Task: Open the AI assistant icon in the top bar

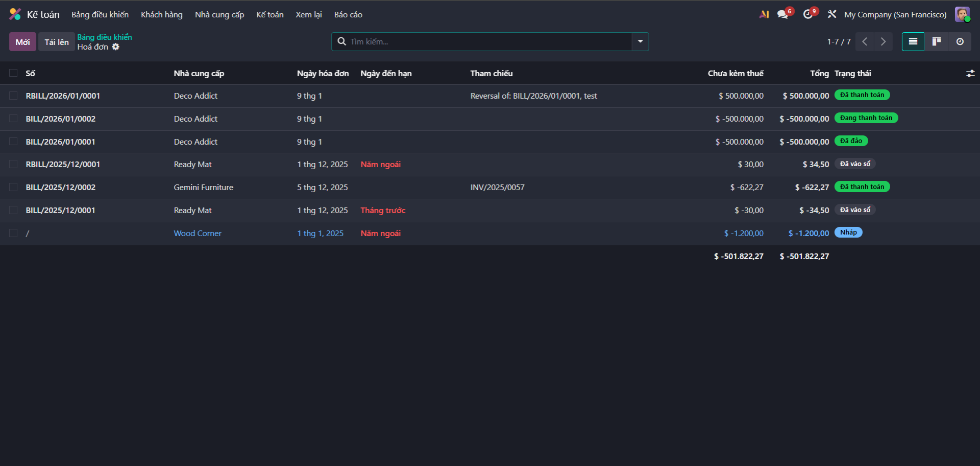Action: 764,14
